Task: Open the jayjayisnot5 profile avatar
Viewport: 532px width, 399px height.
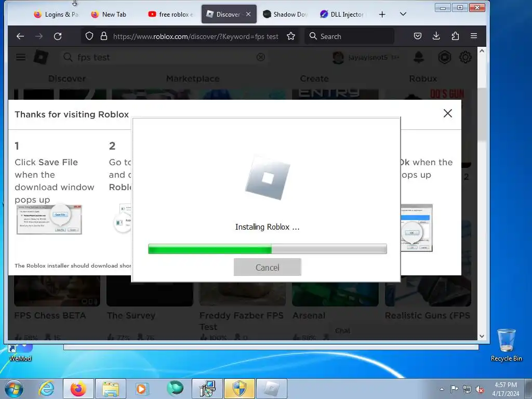Action: [x=338, y=57]
